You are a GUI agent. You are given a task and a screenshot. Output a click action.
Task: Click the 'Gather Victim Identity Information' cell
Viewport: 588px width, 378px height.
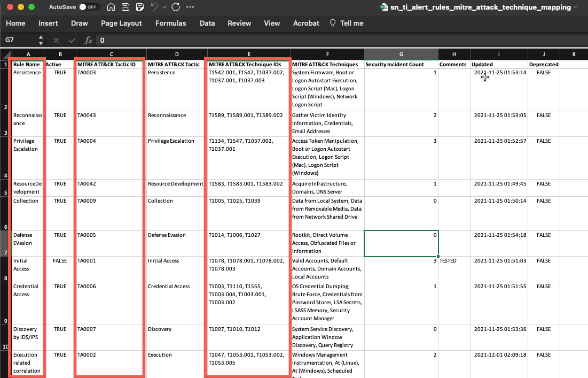click(x=327, y=124)
